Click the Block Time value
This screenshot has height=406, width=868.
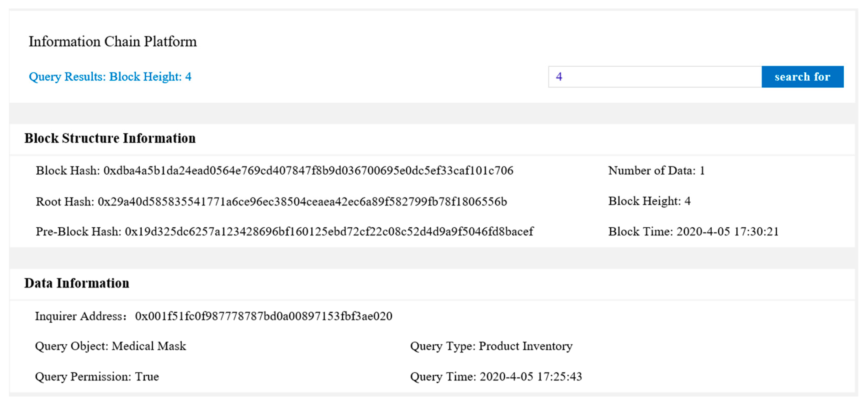(727, 232)
